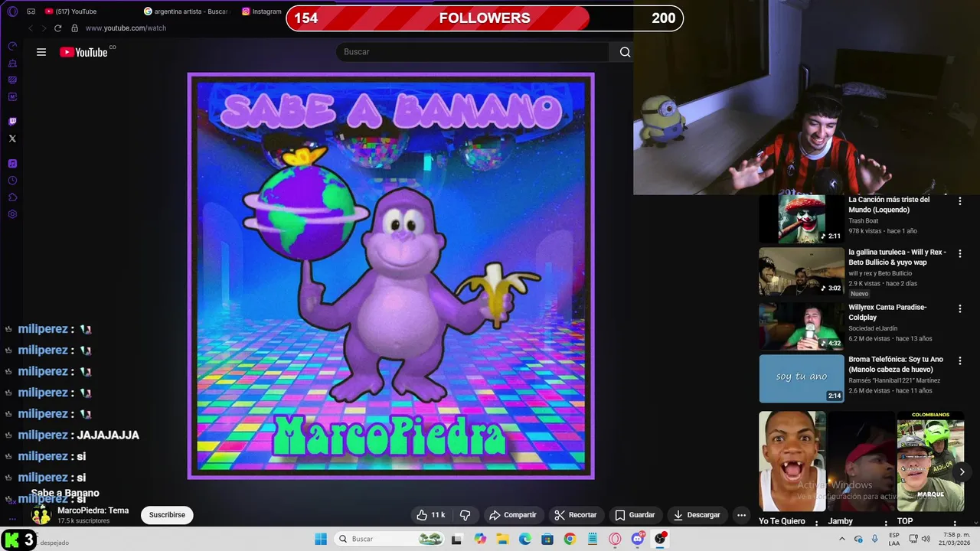This screenshot has height=551, width=980.
Task: Click the Compartir share button
Action: (x=513, y=515)
